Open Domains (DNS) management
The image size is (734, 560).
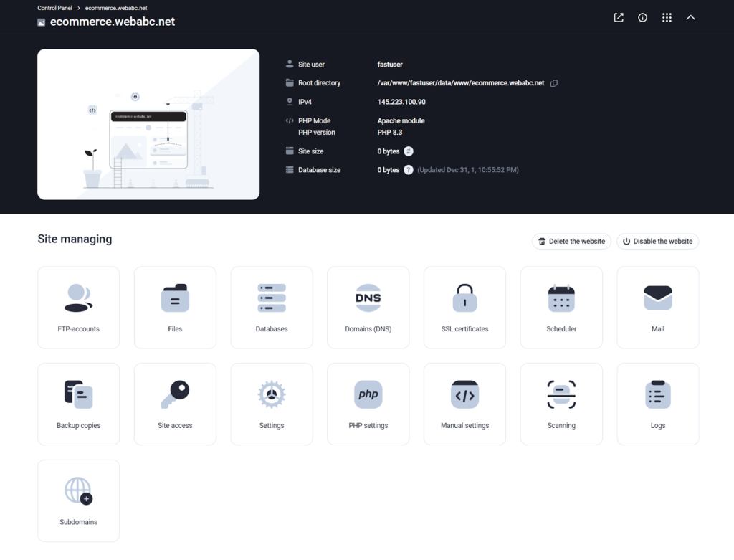(368, 308)
